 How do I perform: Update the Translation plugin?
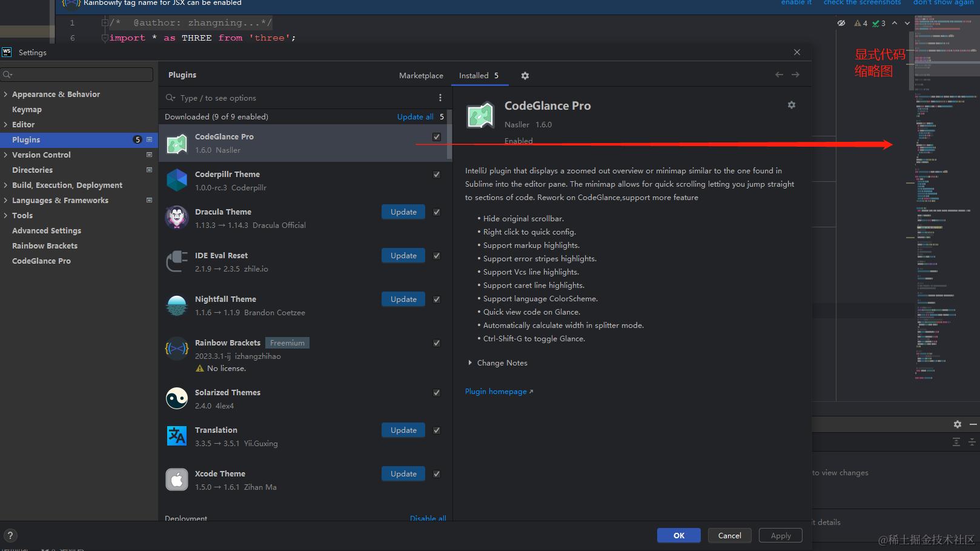coord(403,430)
